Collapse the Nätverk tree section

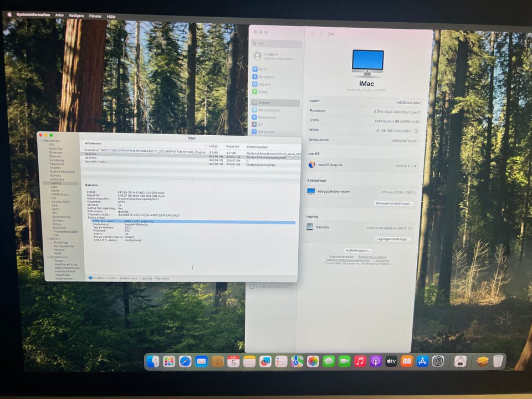[47, 239]
